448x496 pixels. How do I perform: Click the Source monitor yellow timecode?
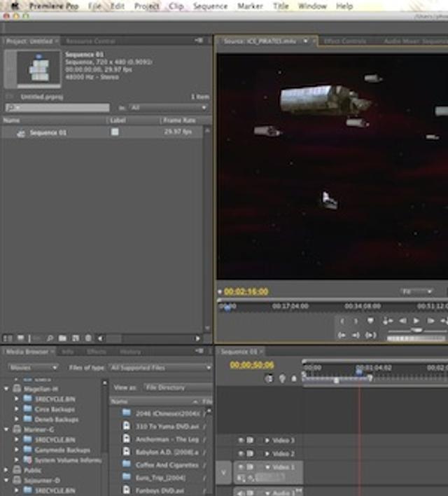(x=246, y=291)
